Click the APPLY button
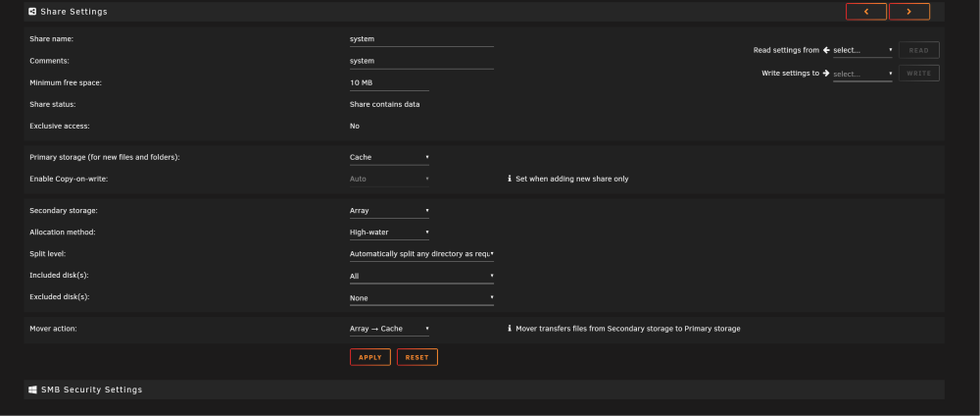This screenshot has height=416, width=980. [370, 357]
